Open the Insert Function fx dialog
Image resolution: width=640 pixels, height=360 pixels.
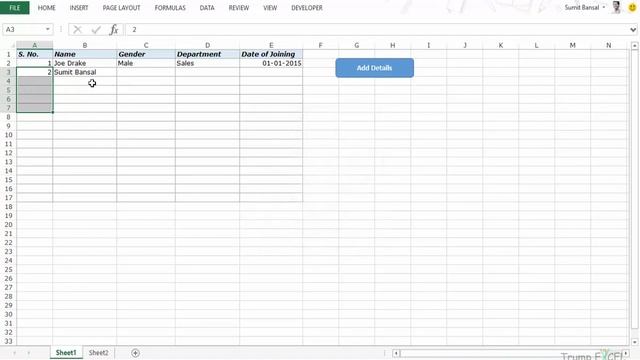[x=114, y=29]
